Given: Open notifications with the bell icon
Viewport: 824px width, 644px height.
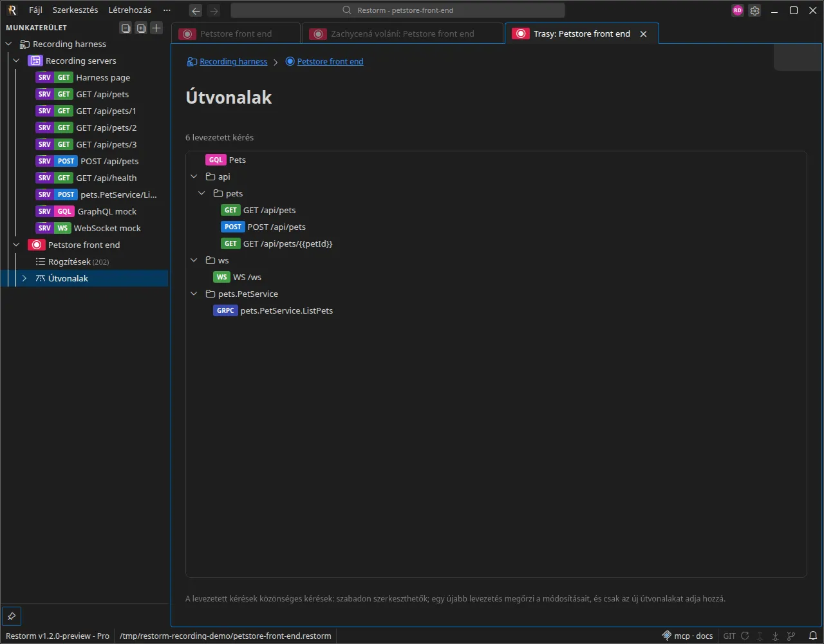Looking at the screenshot, I should tap(813, 636).
